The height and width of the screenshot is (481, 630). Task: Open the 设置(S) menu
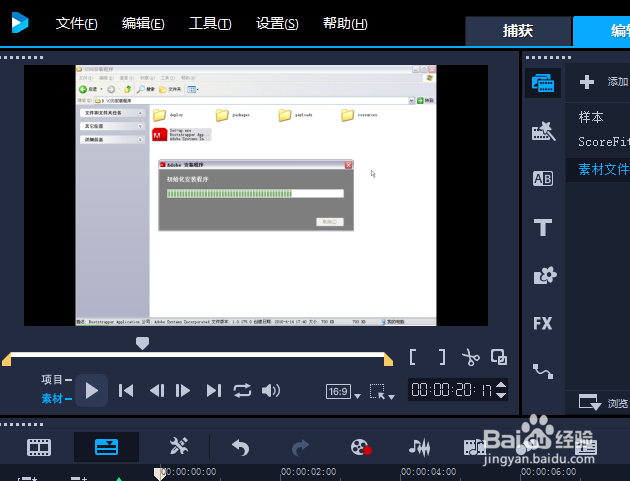click(277, 23)
